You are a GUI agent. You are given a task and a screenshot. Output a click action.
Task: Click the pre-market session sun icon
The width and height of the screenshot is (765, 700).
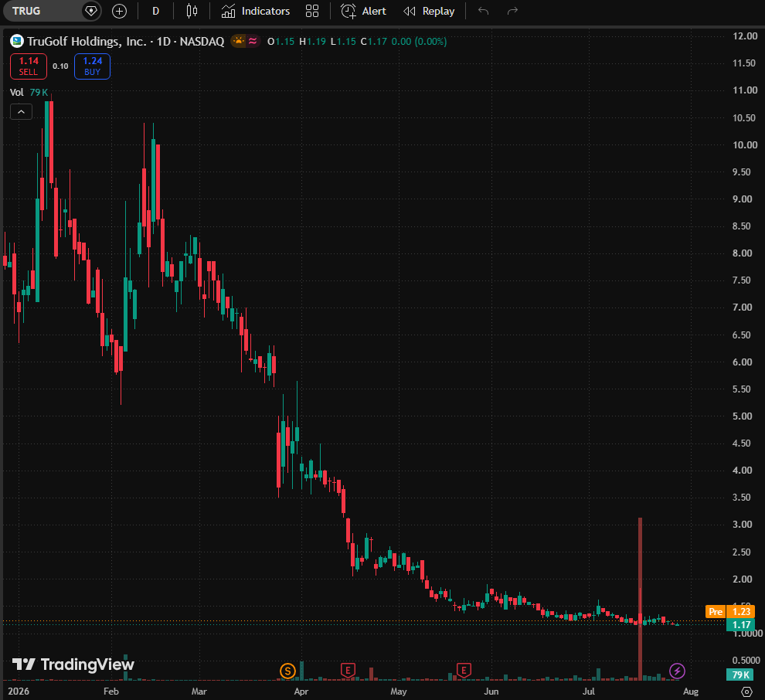point(239,41)
